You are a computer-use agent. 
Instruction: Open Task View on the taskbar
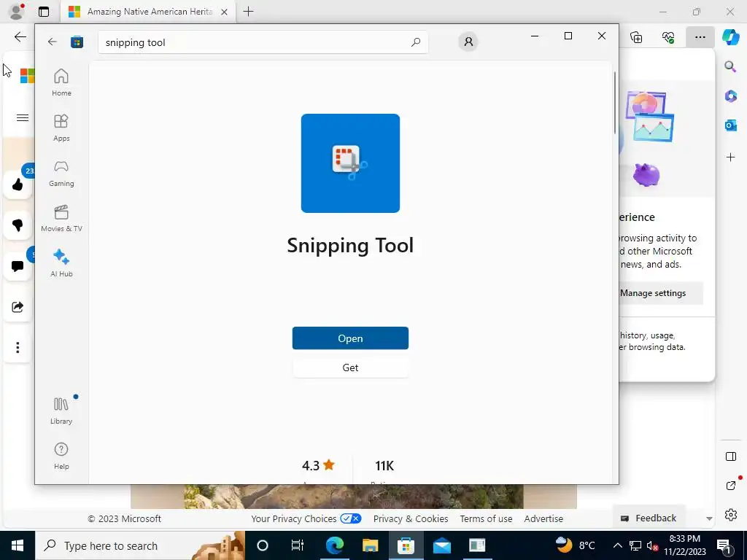point(298,545)
